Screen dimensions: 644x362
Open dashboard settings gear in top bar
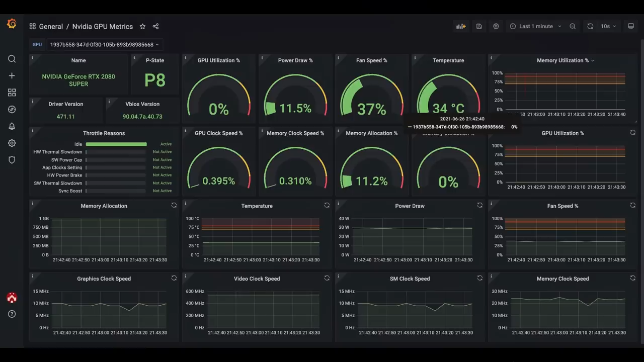(x=496, y=26)
